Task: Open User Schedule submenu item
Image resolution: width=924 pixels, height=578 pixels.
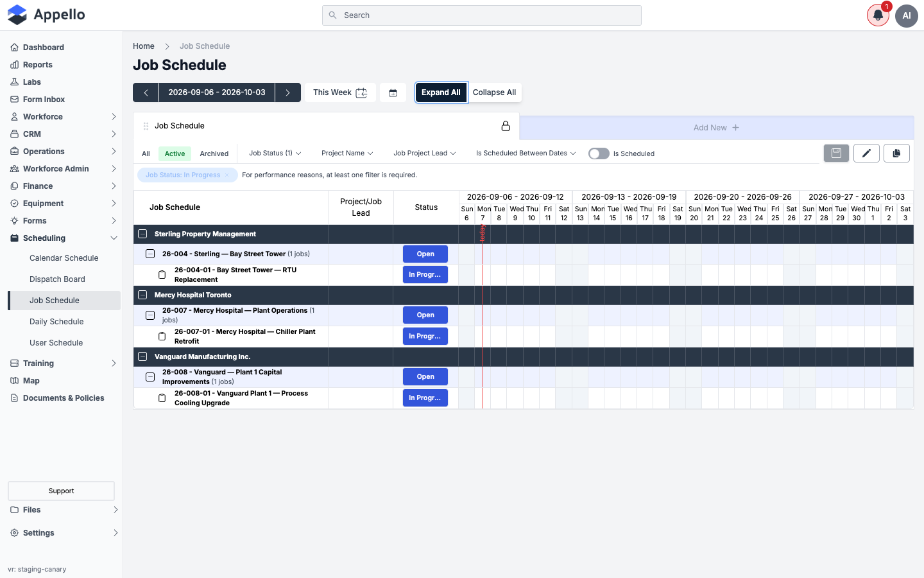Action: pos(64,343)
